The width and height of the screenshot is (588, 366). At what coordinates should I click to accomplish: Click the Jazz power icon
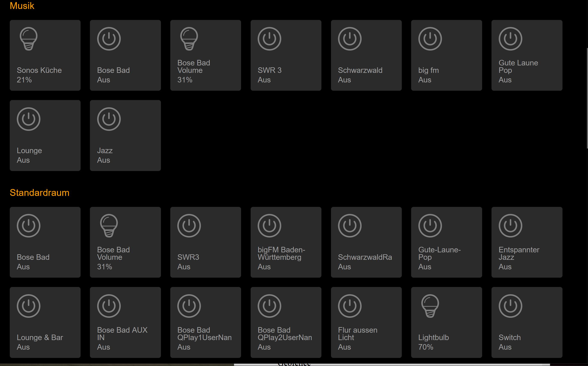(x=109, y=119)
